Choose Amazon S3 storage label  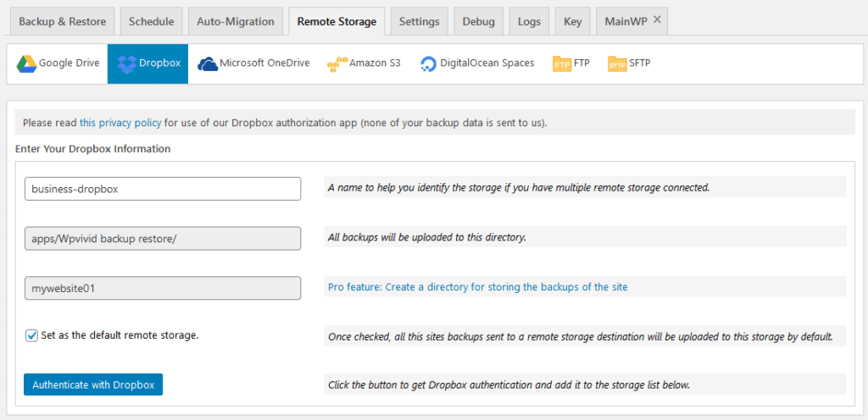(x=375, y=63)
